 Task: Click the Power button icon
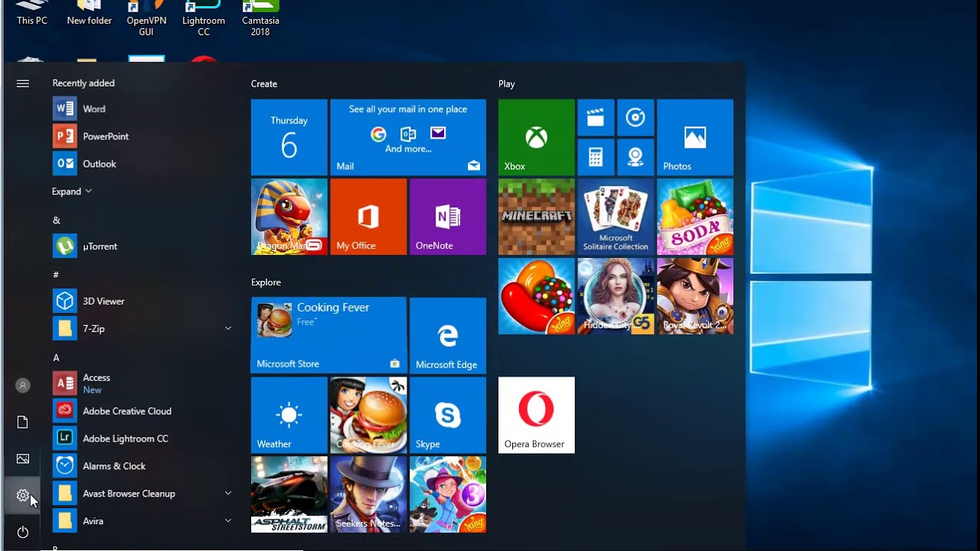[23, 532]
